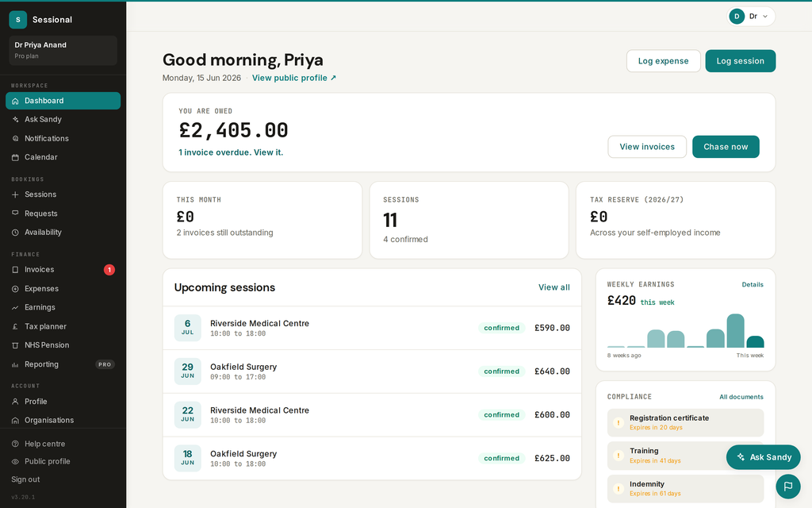Screen dimensions: 812x508
Task: Click the Invoices document icon
Action: [x=15, y=270]
